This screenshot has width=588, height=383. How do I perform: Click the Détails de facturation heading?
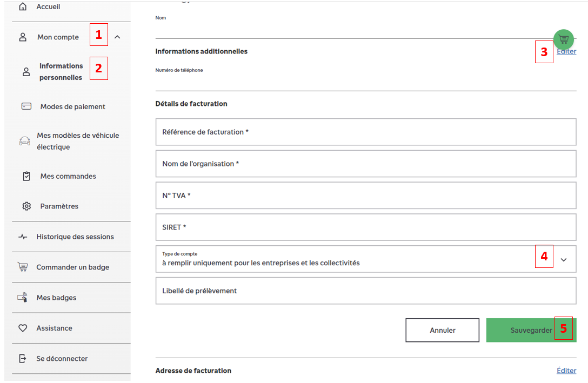tap(191, 104)
